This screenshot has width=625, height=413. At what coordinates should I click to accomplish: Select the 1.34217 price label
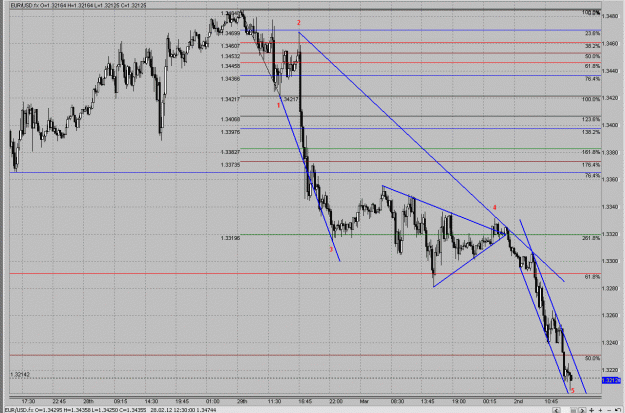(x=230, y=99)
